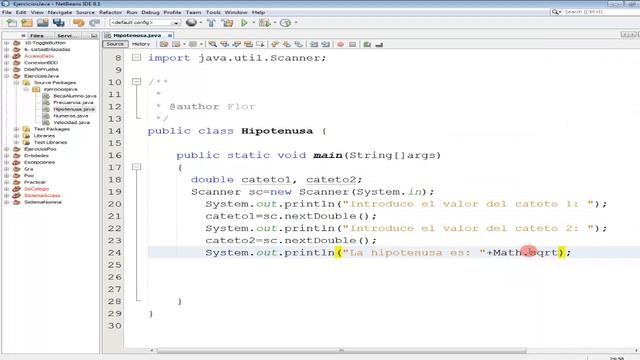
Task: Click the Stop Macro Recording icon
Action: (x=352, y=44)
